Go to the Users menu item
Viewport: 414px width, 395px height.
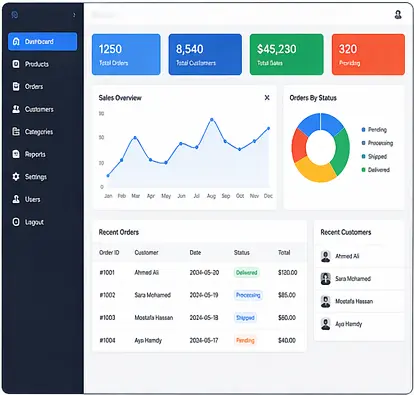43,199
